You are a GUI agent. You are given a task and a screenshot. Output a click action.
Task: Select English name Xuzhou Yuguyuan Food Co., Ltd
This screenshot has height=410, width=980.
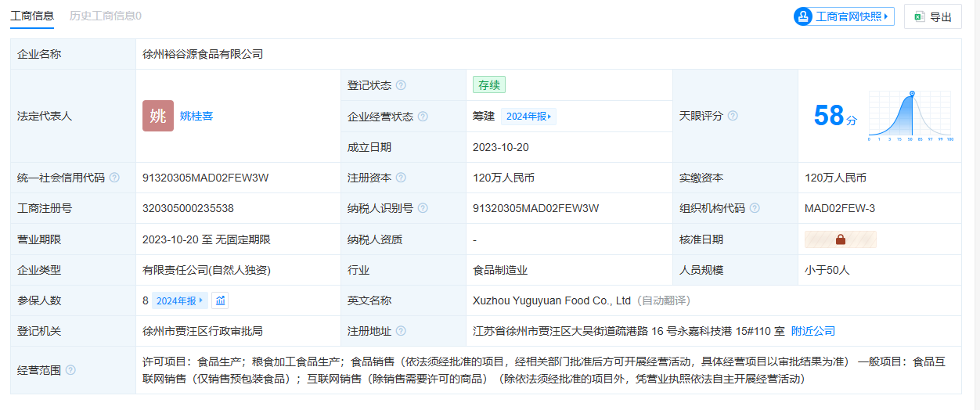coord(552,300)
